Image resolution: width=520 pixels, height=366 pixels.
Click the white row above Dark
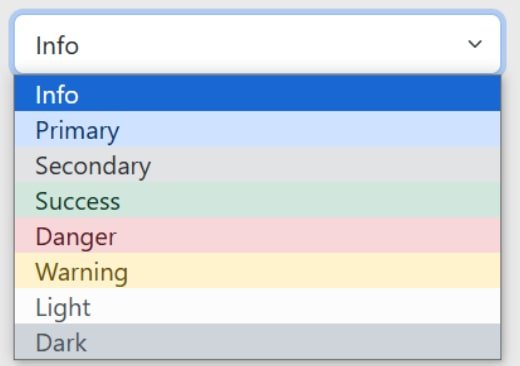(x=257, y=306)
